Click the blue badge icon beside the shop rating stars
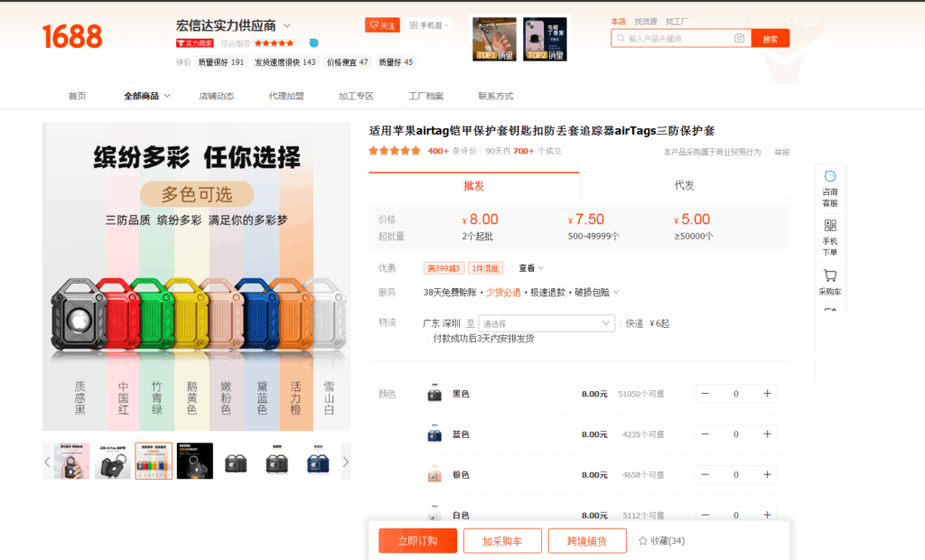Viewport: 925px width, 560px height. click(313, 43)
